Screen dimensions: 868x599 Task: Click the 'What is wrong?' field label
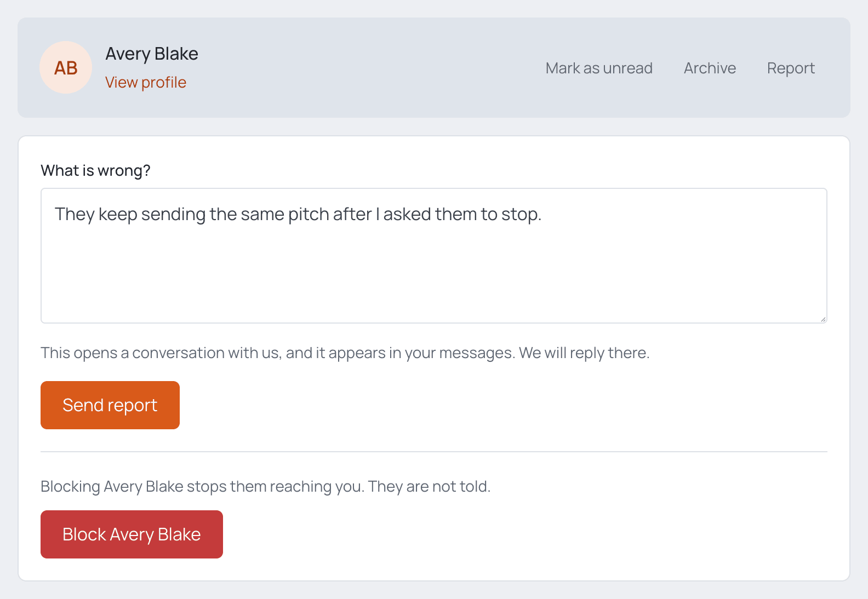click(x=95, y=170)
